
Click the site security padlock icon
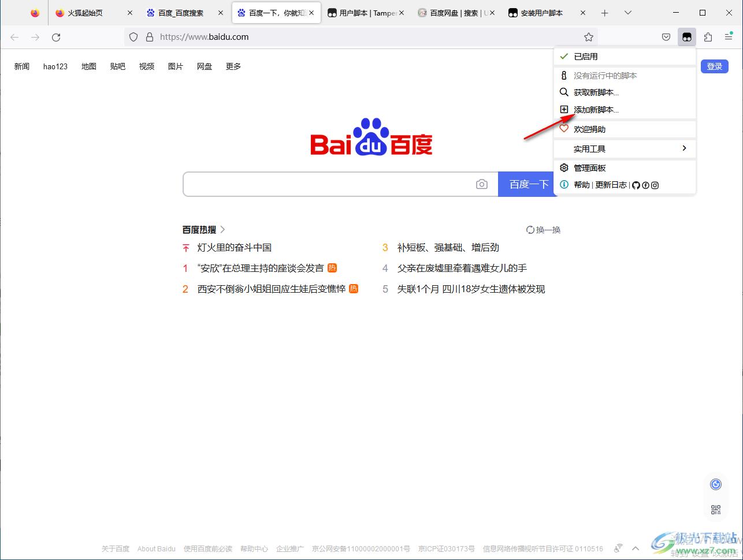click(150, 37)
